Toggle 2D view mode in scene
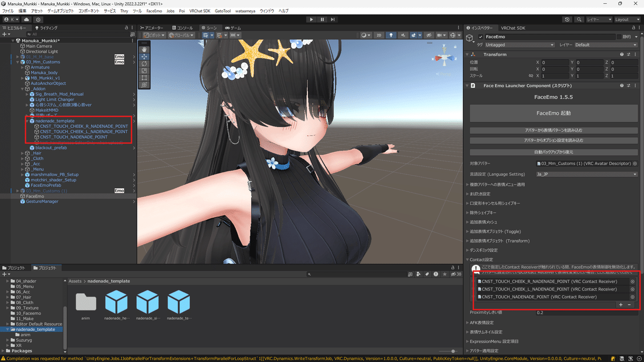The height and width of the screenshot is (362, 644). [x=379, y=35]
